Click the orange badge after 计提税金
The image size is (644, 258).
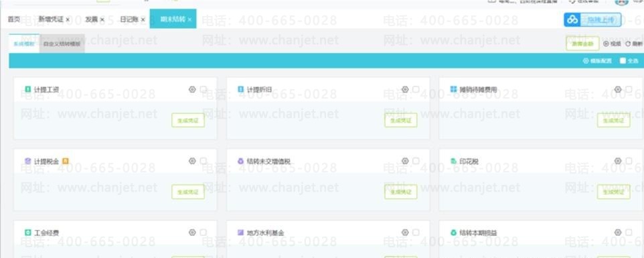click(x=66, y=161)
